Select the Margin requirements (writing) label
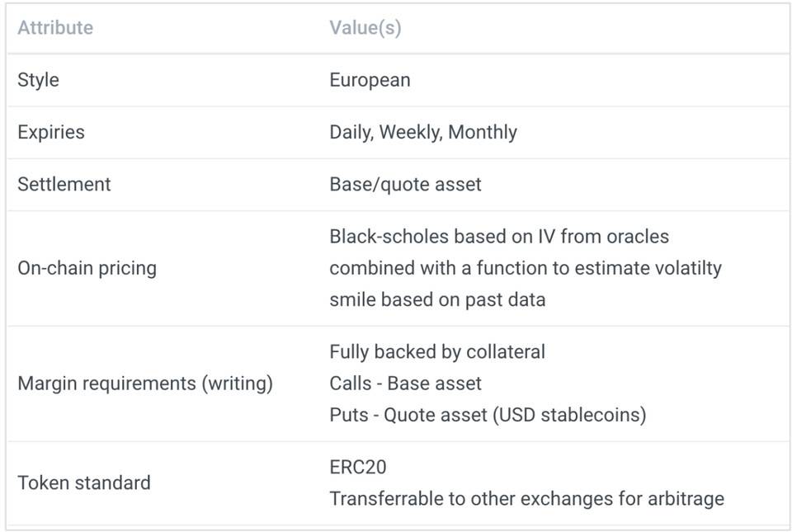 click(145, 384)
